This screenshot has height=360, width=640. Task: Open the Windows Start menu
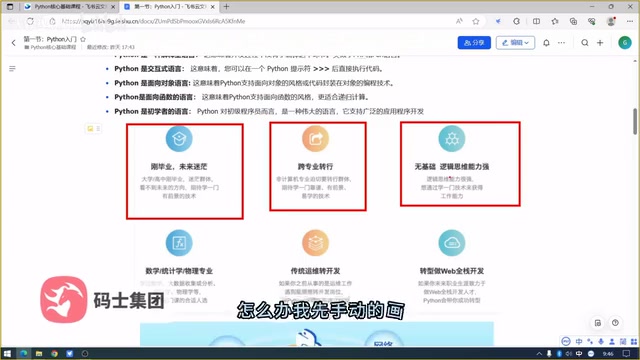(x=7, y=353)
